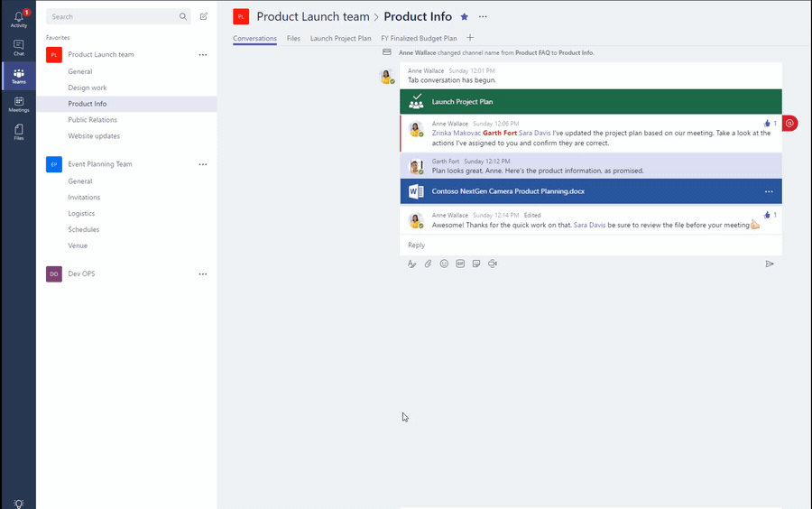
Task: Open the emoji picker
Action: 444,264
